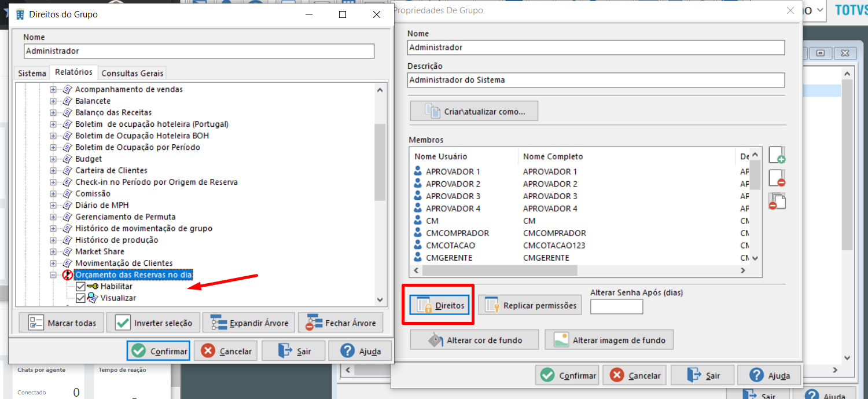Screen dimensions: 868x399
Task: Switch to the Sistema tab
Action: 32,74
